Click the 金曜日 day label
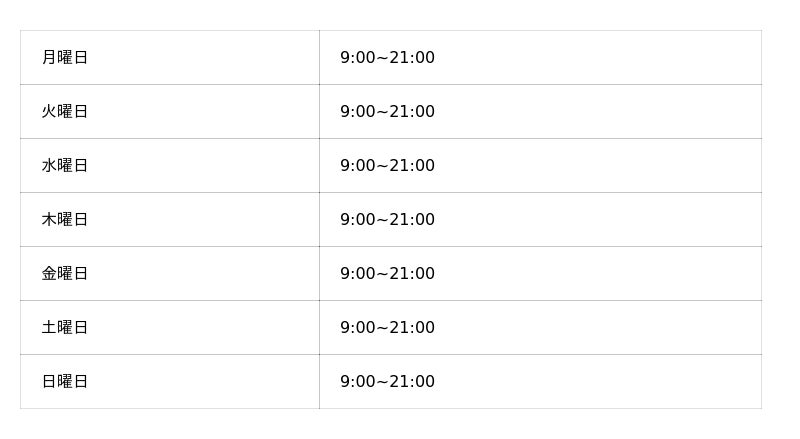Viewport: 800px width, 439px height. (65, 274)
